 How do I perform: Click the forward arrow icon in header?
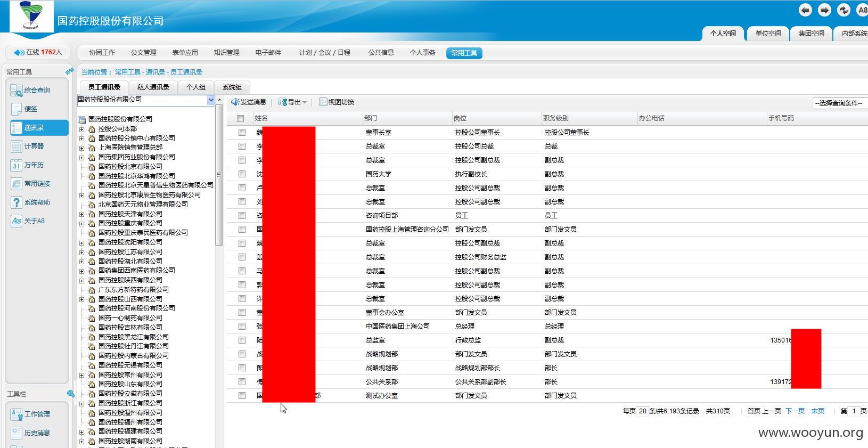pyautogui.click(x=824, y=10)
